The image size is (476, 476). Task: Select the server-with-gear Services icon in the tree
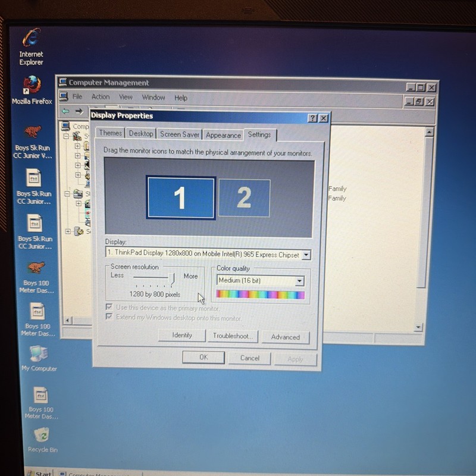click(x=79, y=231)
